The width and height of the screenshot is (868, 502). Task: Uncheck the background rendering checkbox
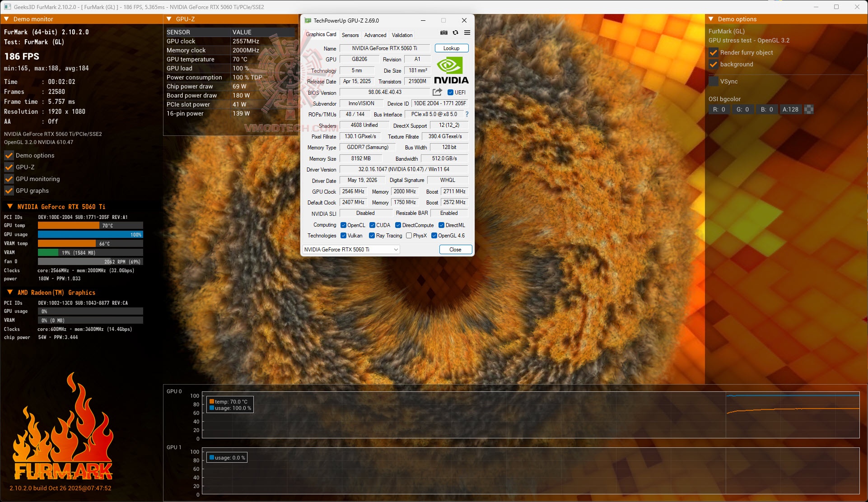(x=714, y=64)
